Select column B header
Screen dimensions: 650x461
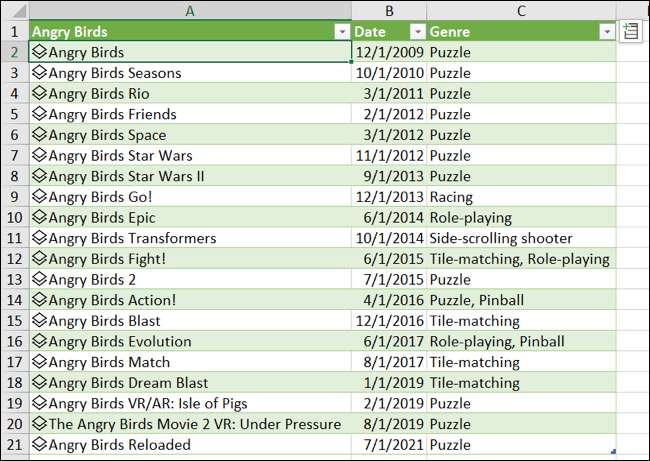(389, 10)
